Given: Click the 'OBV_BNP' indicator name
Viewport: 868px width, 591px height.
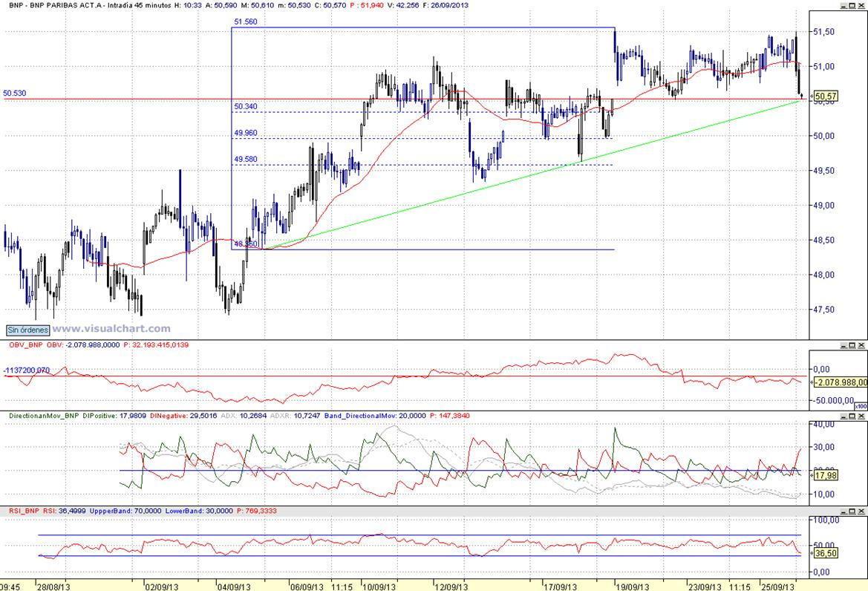Looking at the screenshot, I should [x=25, y=345].
